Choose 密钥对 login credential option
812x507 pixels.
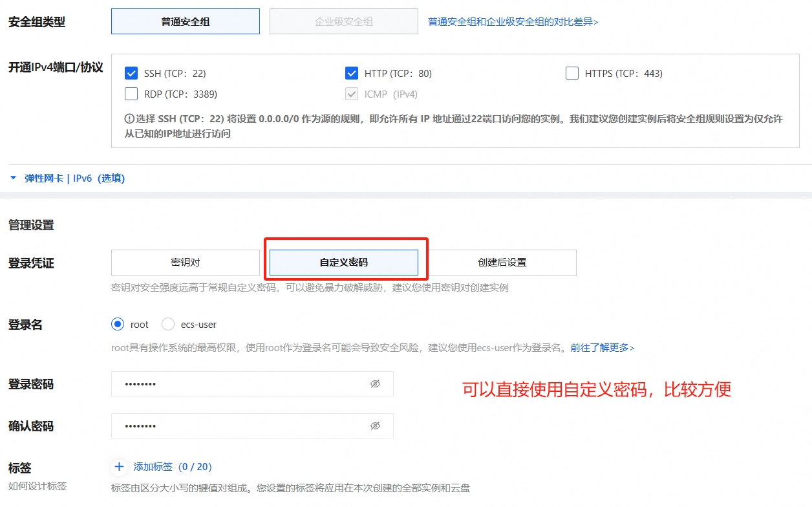186,263
